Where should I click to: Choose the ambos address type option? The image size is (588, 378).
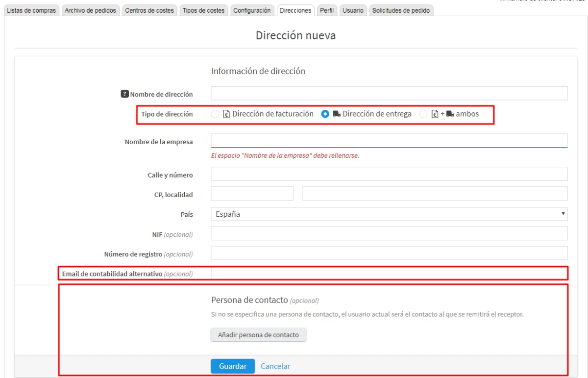424,114
